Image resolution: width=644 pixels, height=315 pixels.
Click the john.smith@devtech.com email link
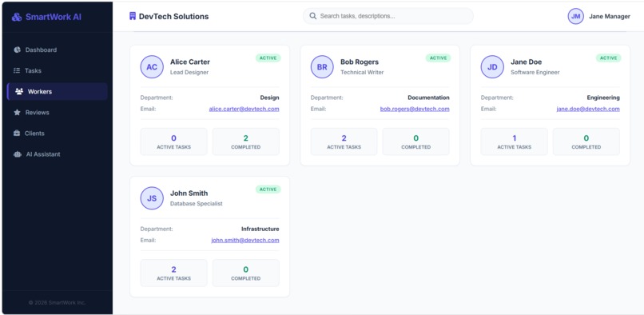coord(245,240)
